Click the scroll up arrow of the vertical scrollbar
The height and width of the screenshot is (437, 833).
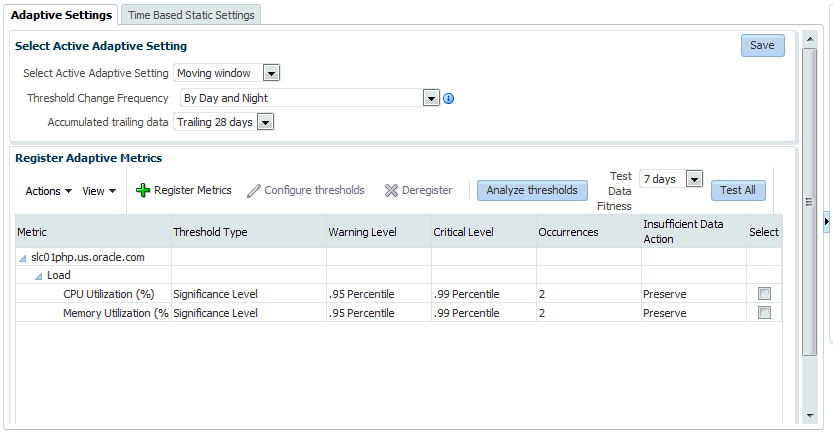pyautogui.click(x=810, y=39)
